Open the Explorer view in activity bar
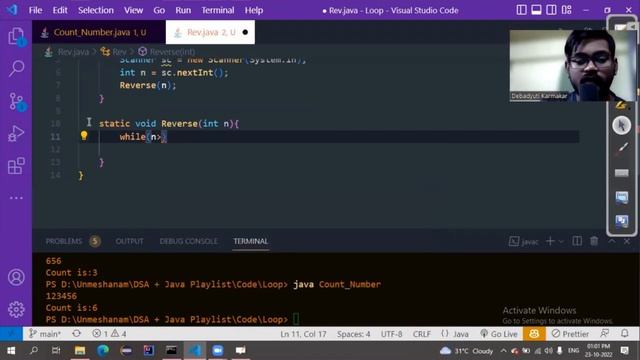Image resolution: width=640 pixels, height=360 pixels. coord(16,36)
